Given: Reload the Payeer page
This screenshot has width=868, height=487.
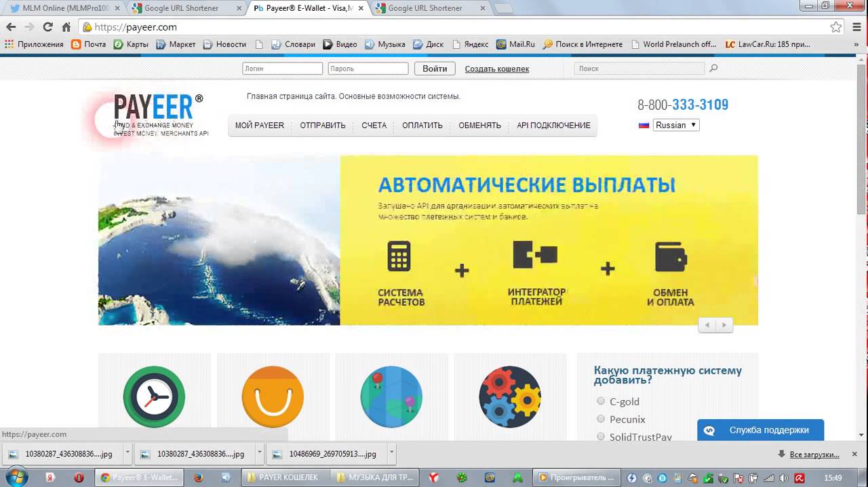Looking at the screenshot, I should point(47,27).
